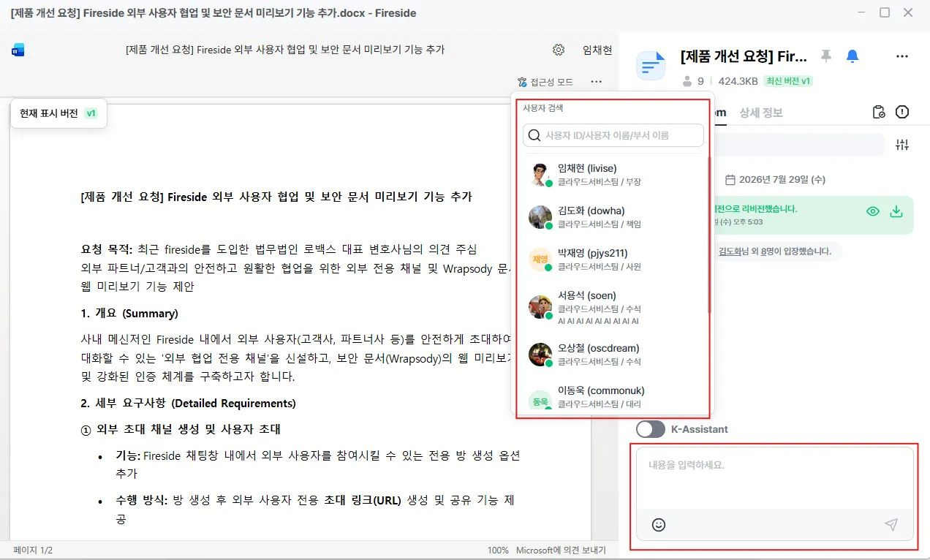930x560 pixels.
Task: Toggle the K-Assistant switch
Action: (x=651, y=429)
